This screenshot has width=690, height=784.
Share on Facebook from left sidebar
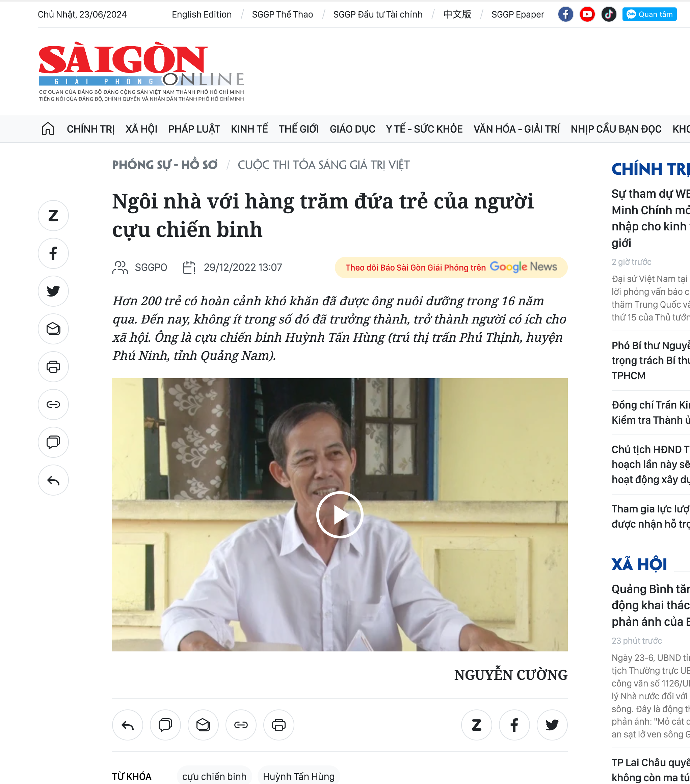point(53,254)
